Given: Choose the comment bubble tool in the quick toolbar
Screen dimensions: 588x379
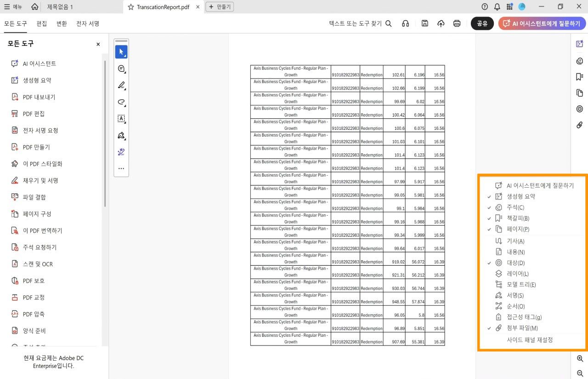Looking at the screenshot, I should 121,69.
